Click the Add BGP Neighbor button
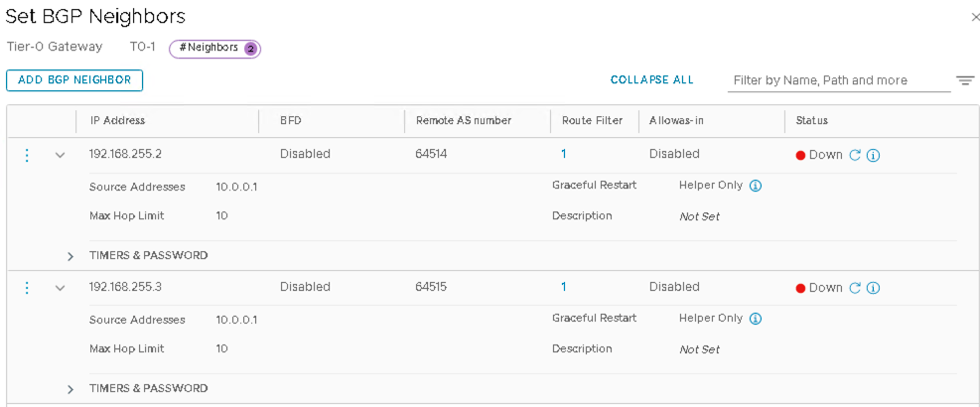The width and height of the screenshot is (980, 407). 74,80
